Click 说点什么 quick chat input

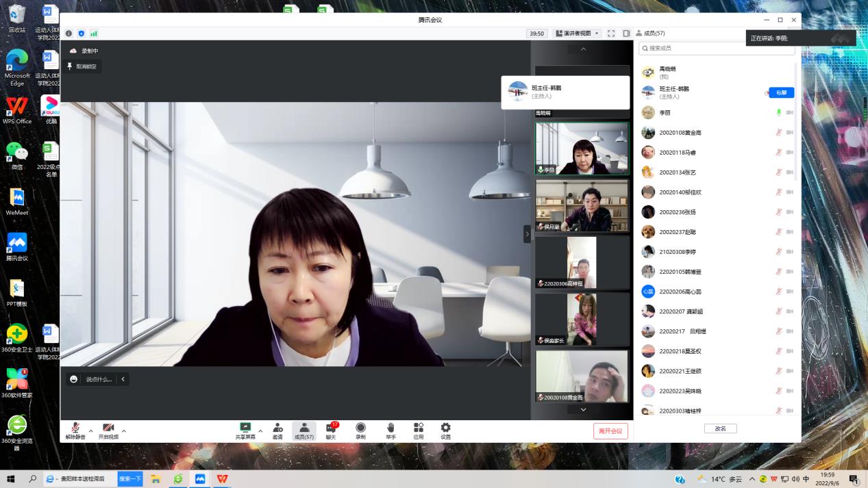click(x=99, y=379)
